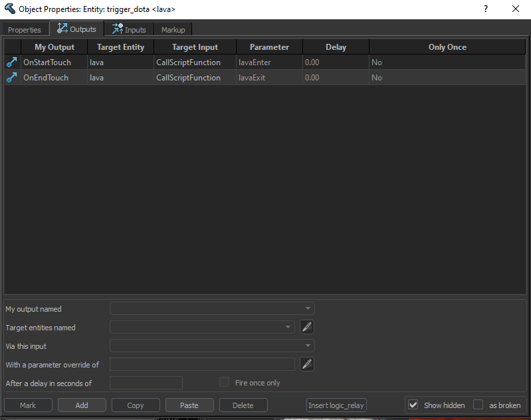Click the Delete button

click(x=243, y=405)
